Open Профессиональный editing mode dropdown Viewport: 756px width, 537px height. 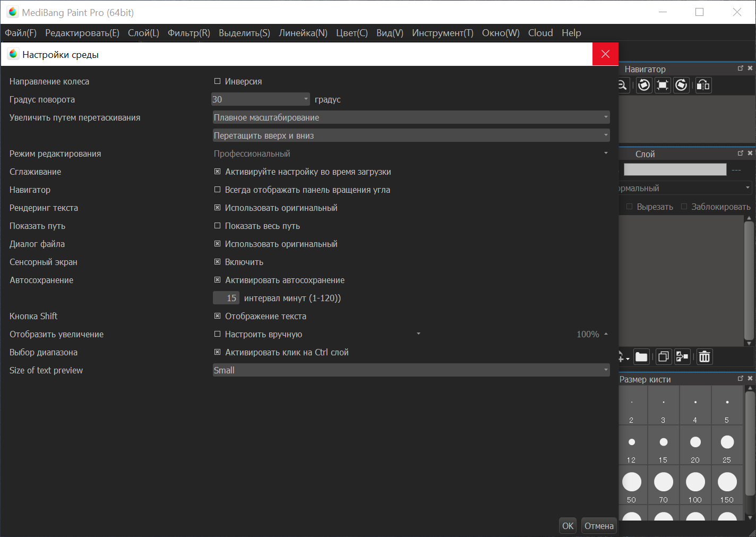point(411,154)
